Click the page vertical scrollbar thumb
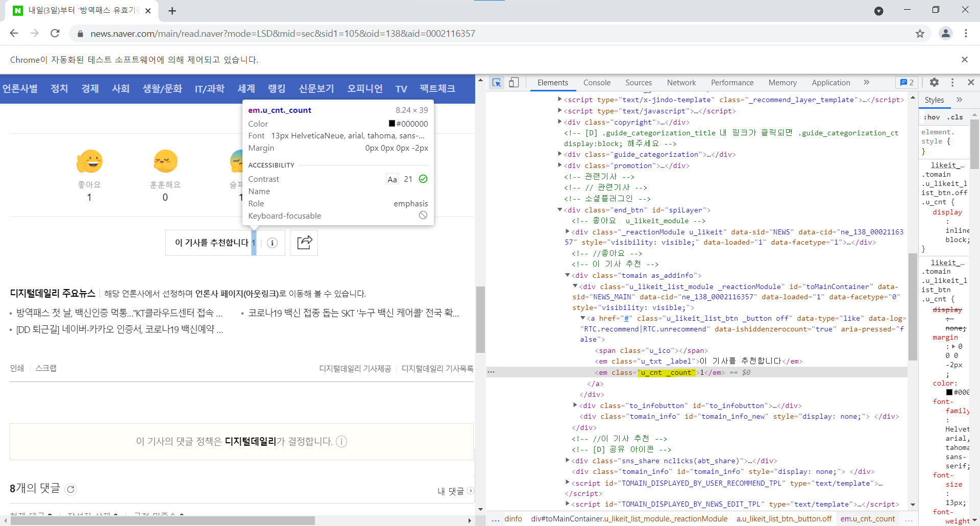The width and height of the screenshot is (980, 526). point(480,320)
